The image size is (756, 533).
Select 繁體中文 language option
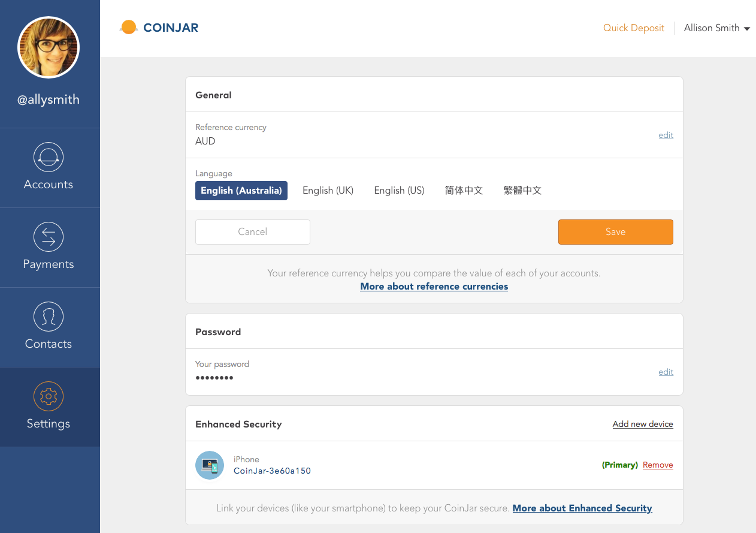click(x=522, y=191)
